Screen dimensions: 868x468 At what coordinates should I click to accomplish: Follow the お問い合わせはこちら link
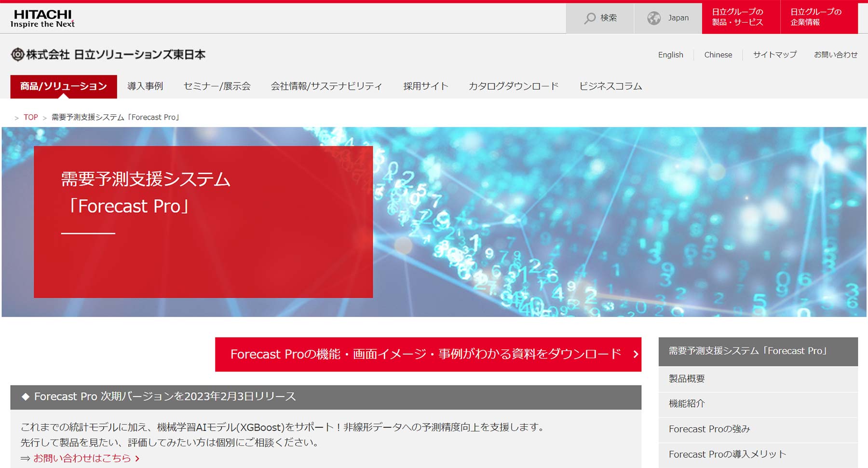tap(82, 458)
